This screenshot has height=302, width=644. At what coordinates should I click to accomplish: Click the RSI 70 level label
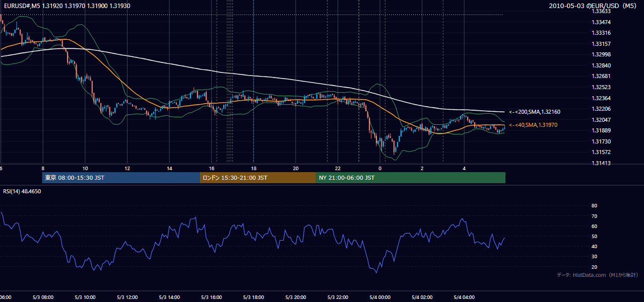click(594, 216)
